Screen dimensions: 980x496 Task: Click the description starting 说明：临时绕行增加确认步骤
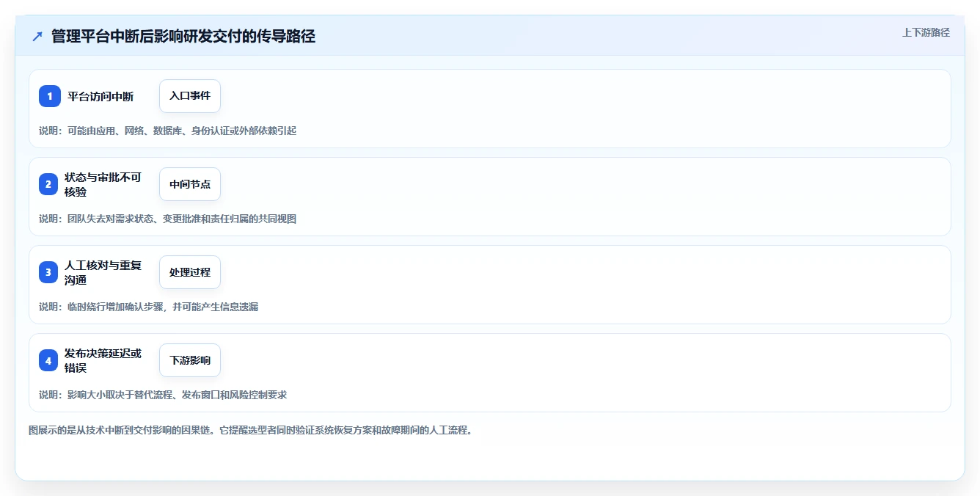click(148, 307)
